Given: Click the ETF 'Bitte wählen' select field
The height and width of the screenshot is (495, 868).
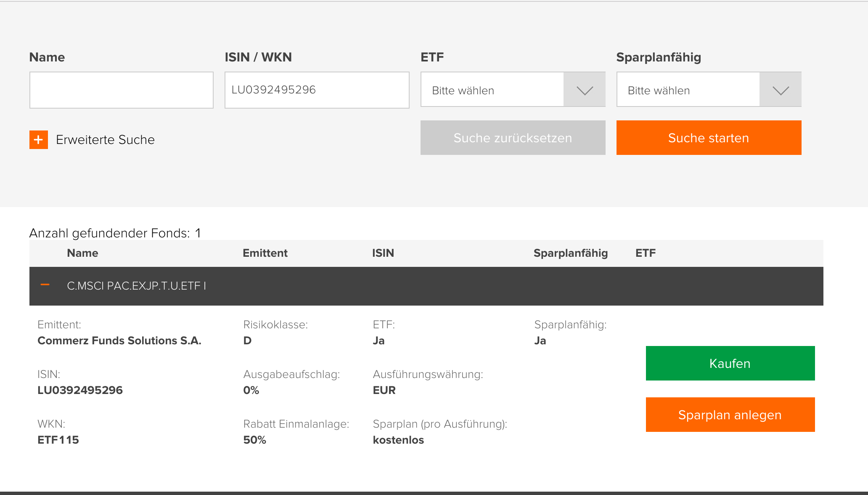Looking at the screenshot, I should pos(492,90).
